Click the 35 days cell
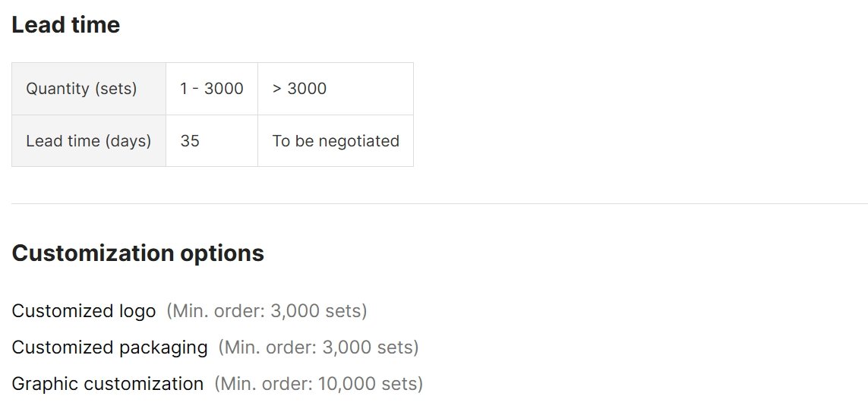 tap(211, 140)
